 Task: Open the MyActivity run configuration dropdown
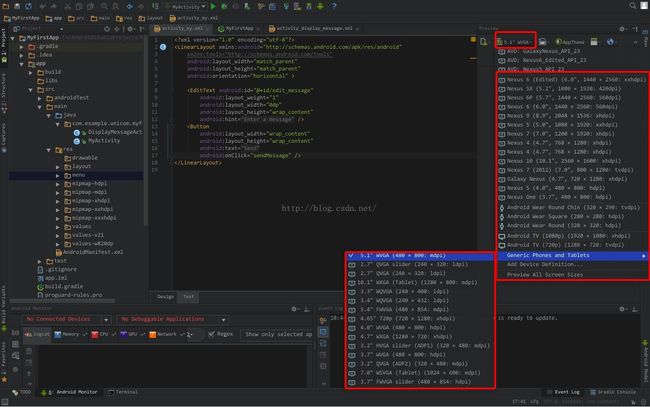coord(186,7)
